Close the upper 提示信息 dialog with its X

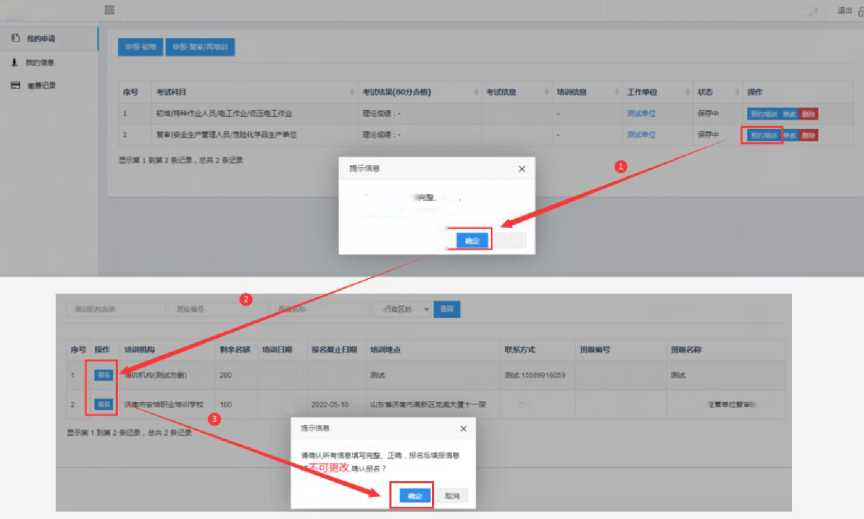point(521,169)
